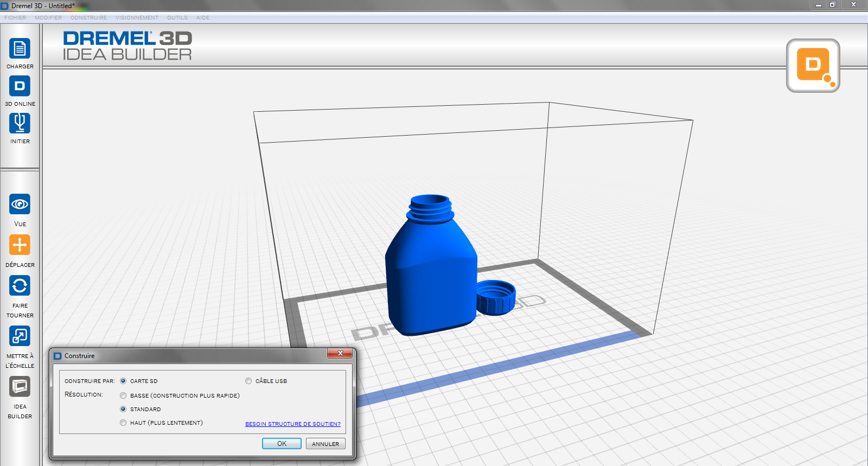Choose the Faire Tourner rotate tool

[x=20, y=285]
